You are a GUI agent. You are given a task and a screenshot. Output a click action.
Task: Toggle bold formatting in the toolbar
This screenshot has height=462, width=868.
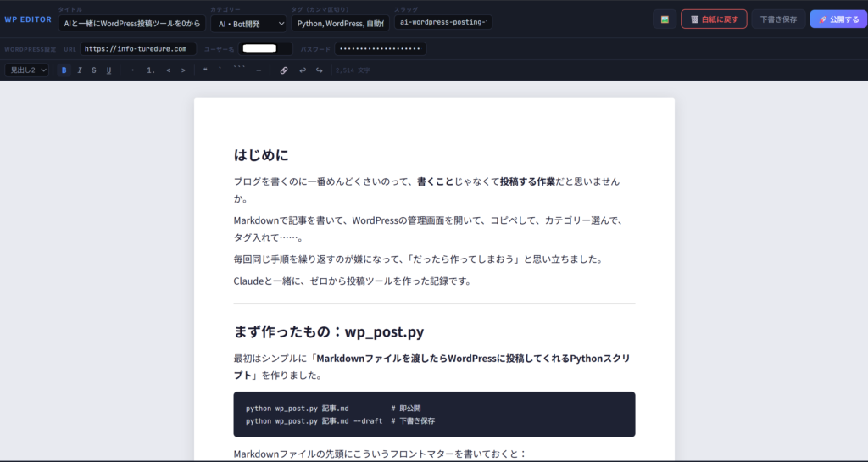(64, 70)
